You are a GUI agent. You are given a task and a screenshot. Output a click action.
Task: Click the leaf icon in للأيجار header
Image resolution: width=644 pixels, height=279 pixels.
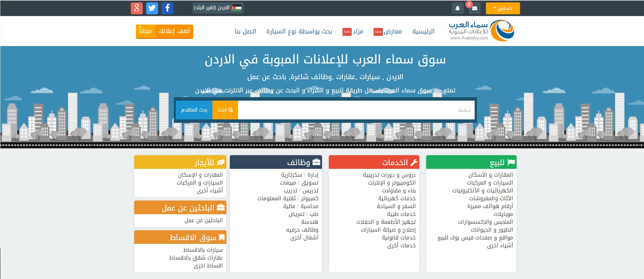pyautogui.click(x=221, y=162)
